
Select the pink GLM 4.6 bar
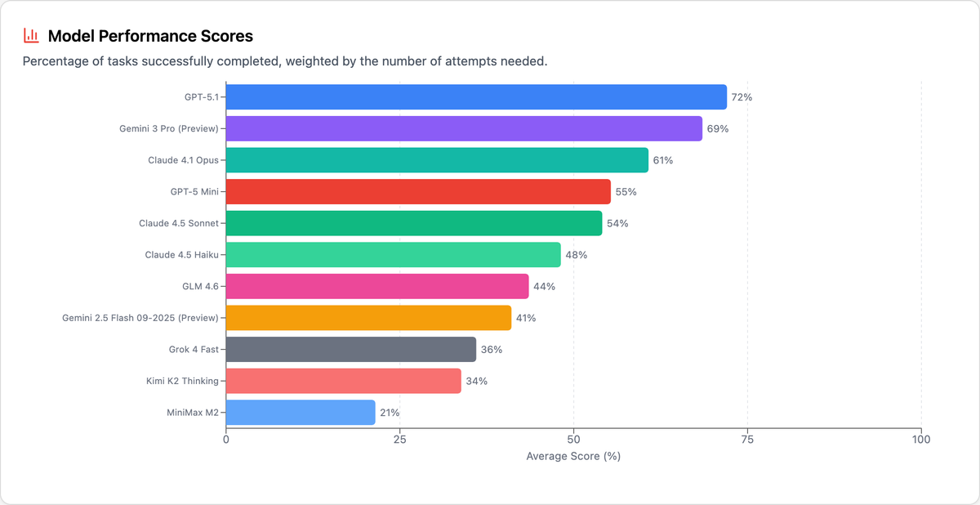376,287
